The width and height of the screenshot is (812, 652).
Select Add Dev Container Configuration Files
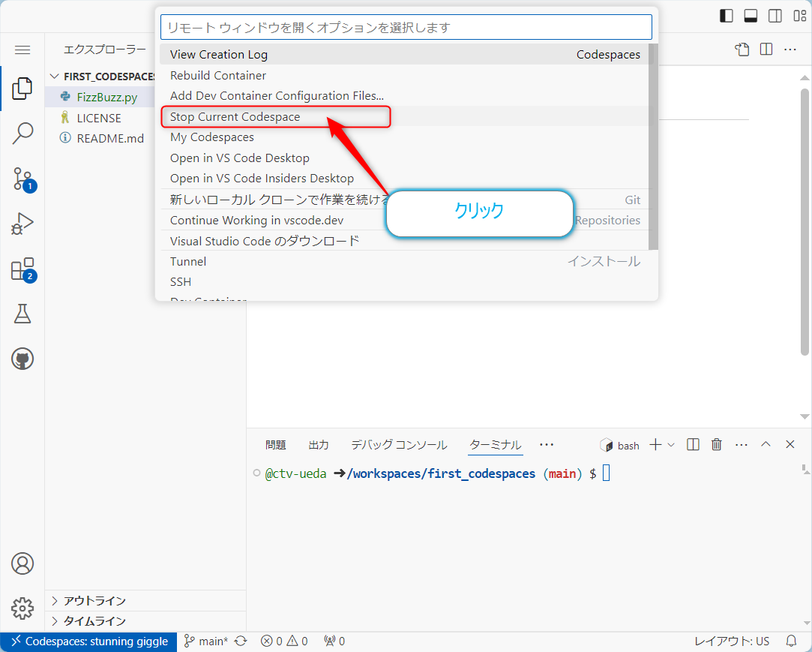404,96
